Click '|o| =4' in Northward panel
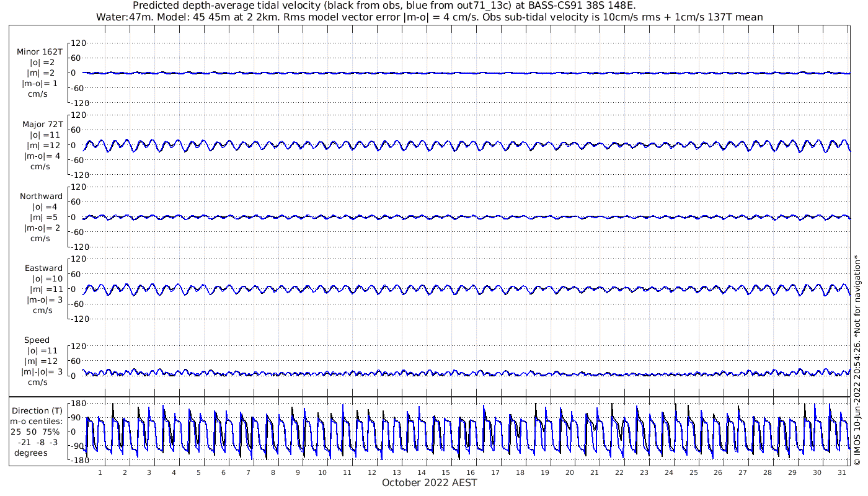Viewport: 868px width, 496px height. point(45,206)
